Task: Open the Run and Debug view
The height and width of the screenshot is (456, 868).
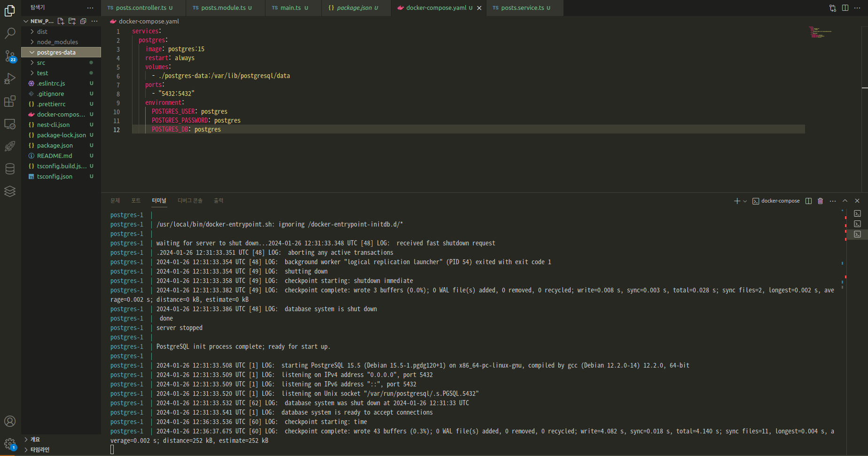Action: [10, 79]
